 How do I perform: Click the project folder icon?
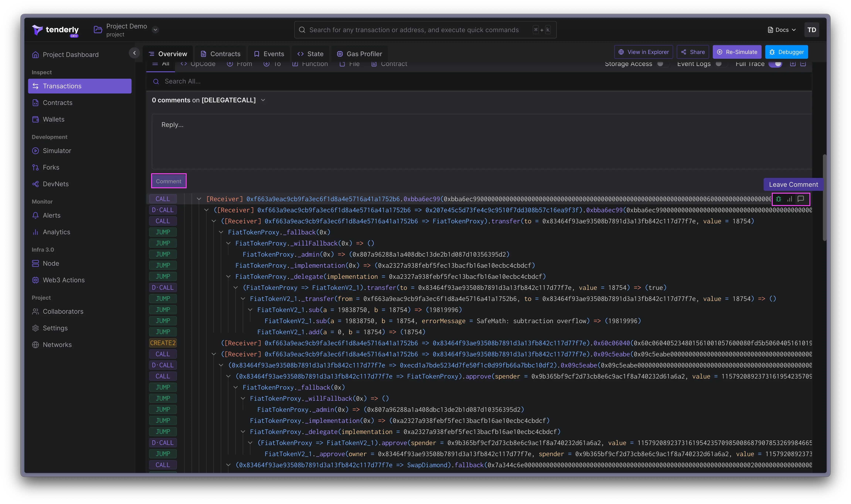tap(98, 30)
